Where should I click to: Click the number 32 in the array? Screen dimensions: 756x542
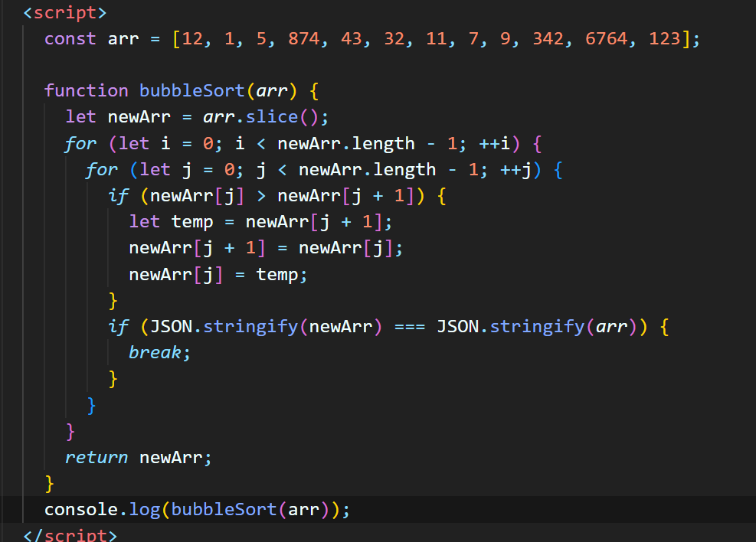(394, 38)
